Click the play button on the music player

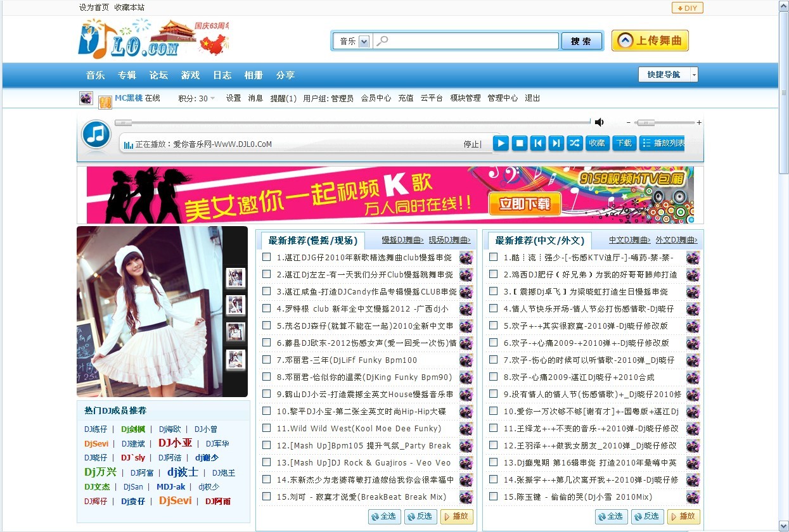point(501,143)
